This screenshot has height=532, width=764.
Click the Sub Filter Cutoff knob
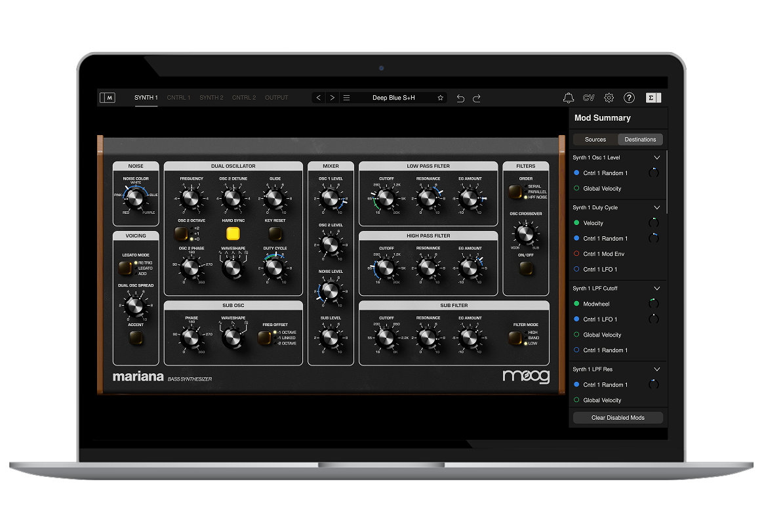tap(386, 337)
